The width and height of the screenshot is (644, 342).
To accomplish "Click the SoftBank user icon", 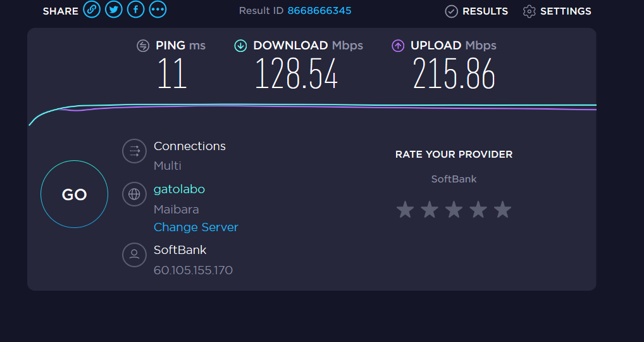I will (134, 255).
